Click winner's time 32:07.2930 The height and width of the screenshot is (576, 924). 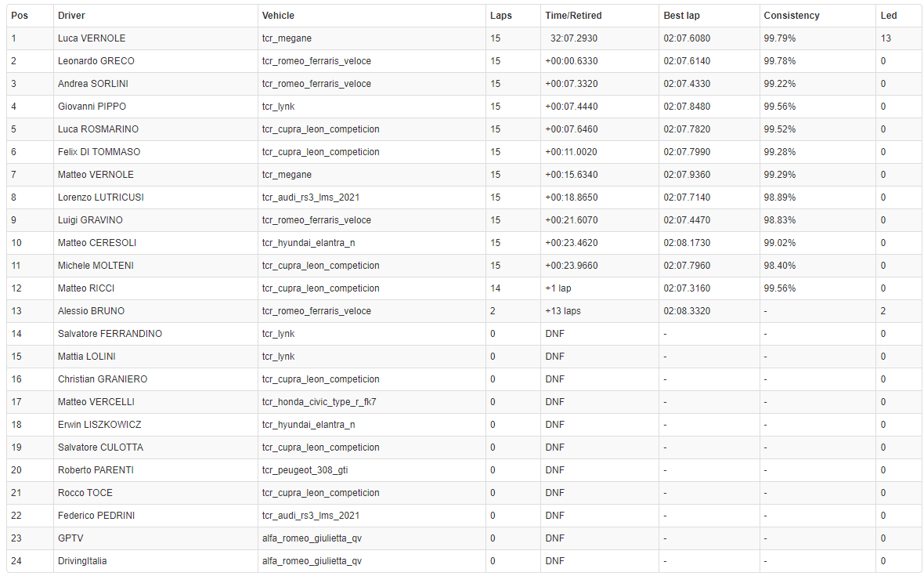click(574, 38)
